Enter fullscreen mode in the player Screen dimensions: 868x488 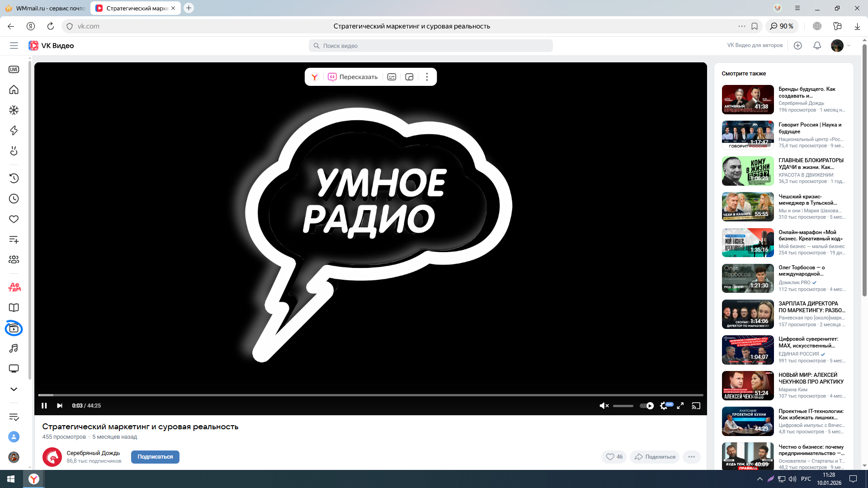click(680, 406)
